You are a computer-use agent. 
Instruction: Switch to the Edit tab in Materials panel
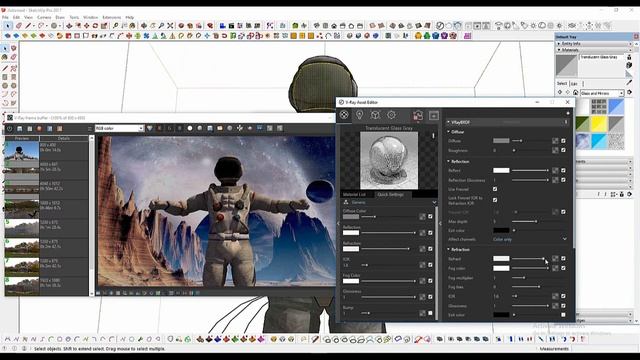point(574,84)
